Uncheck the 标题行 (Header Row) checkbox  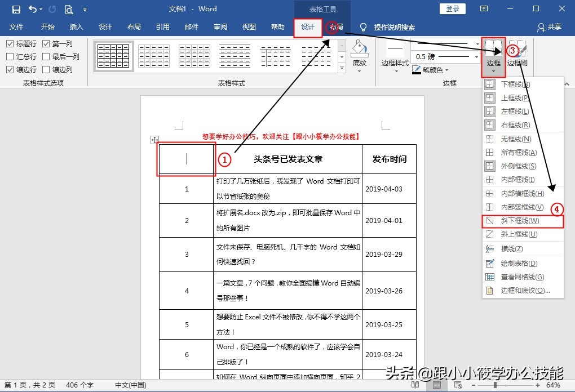pos(11,43)
